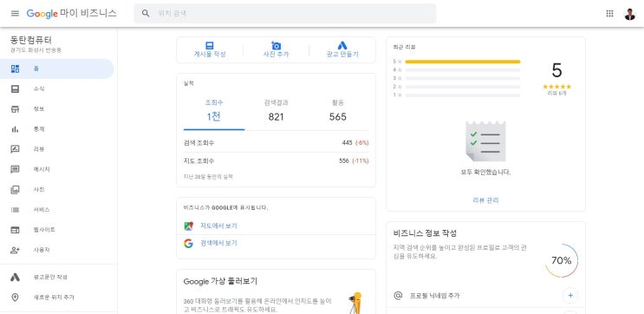Image resolution: width=644 pixels, height=314 pixels.
Task: Open 통계 bar chart icon in sidebar
Action: pyautogui.click(x=15, y=129)
